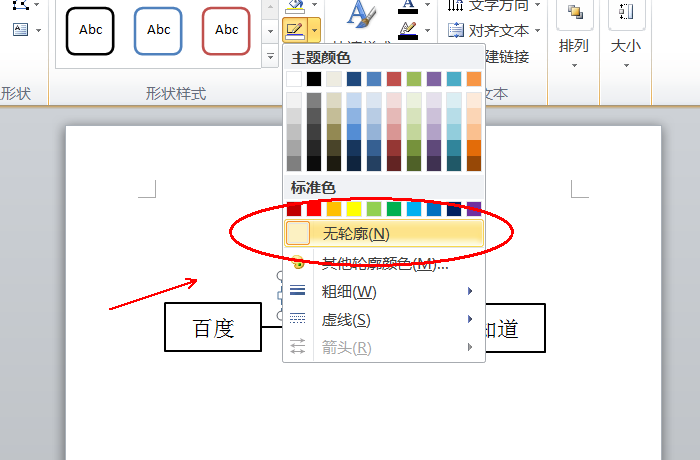Expand the Edit Shape dropdown arrow

pyautogui.click(x=38, y=4)
